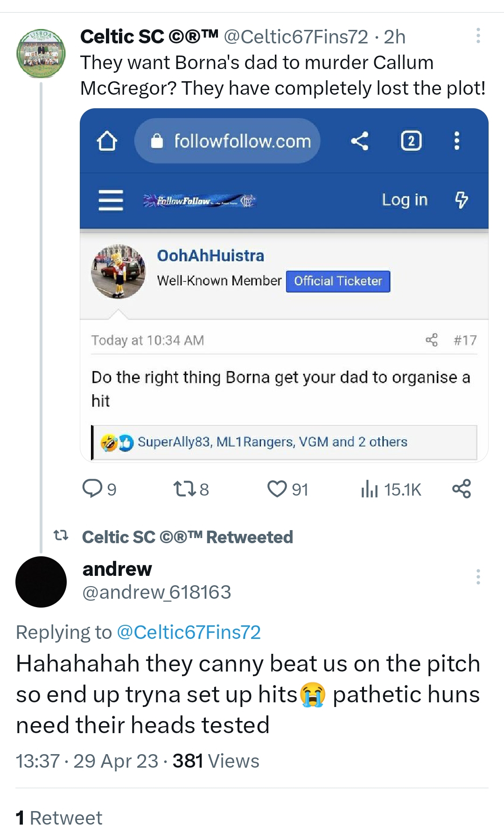Viewport: 504px width, 826px height.
Task: View the 1 Retweet list
Action: [x=59, y=818]
